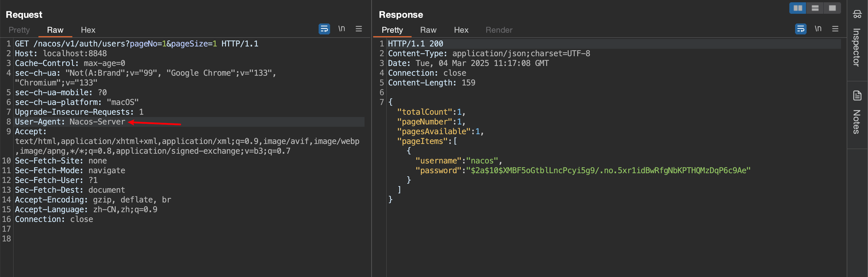This screenshot has height=277, width=868.
Task: Click the GET request line text
Action: tap(136, 44)
